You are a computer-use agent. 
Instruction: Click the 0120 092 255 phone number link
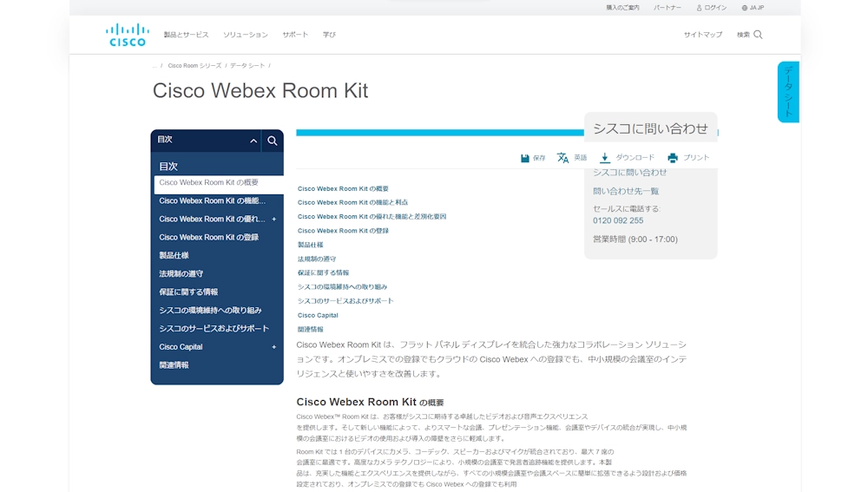pos(618,220)
